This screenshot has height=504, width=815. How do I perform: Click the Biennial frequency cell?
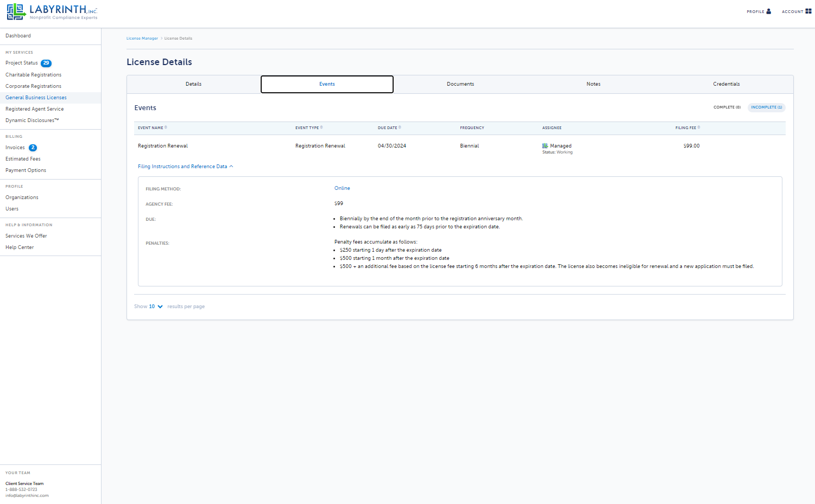pyautogui.click(x=470, y=146)
